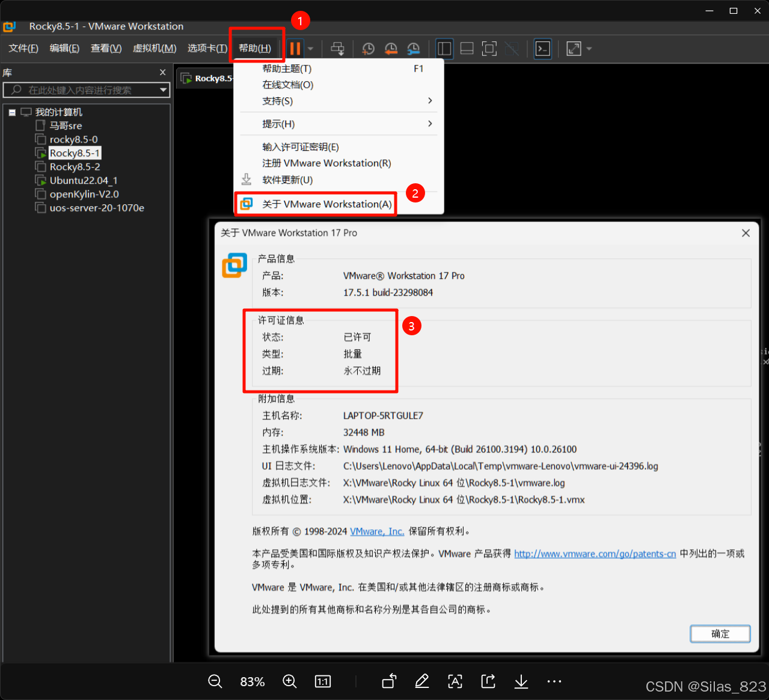The height and width of the screenshot is (700, 769).
Task: Click the vmware-ui-24396.log file path
Action: coord(501,466)
